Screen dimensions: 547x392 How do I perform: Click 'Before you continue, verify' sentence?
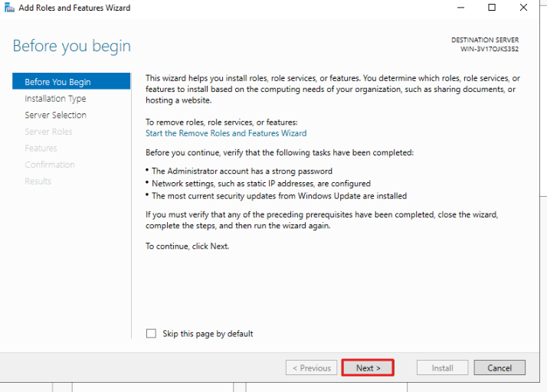(x=280, y=153)
